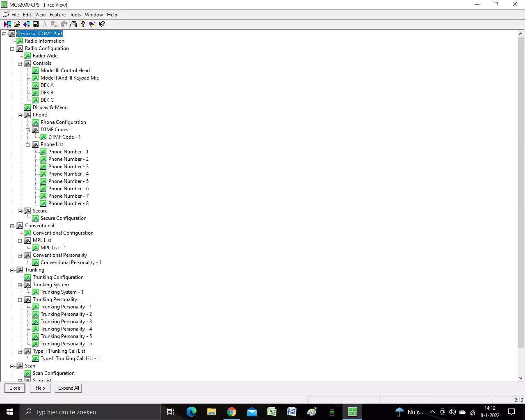525x420 pixels.
Task: Click the gray icon next to Trunking
Action: point(20,270)
